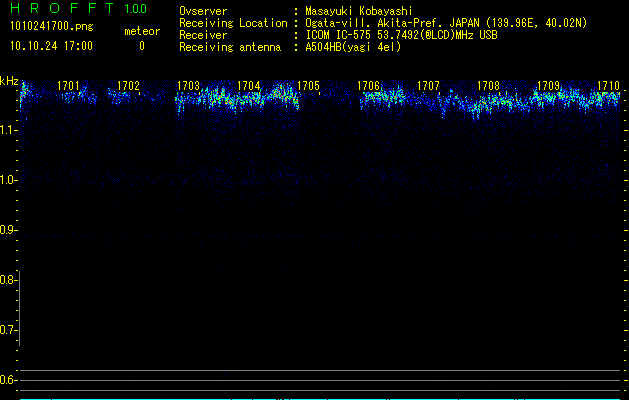Click the 1705 time marker
This screenshot has width=629, height=400.
308,86
